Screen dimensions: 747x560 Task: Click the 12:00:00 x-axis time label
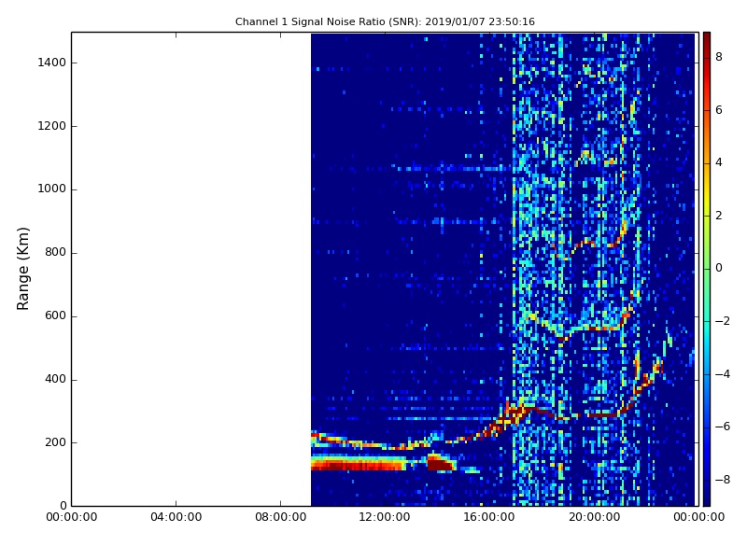click(385, 517)
